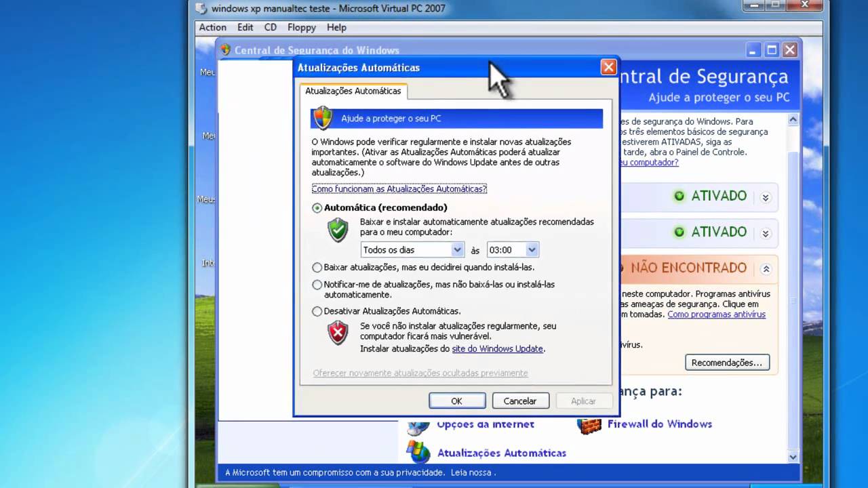
Task: Collapse the NÃO ENCONTRADO section chevron
Action: pyautogui.click(x=766, y=269)
